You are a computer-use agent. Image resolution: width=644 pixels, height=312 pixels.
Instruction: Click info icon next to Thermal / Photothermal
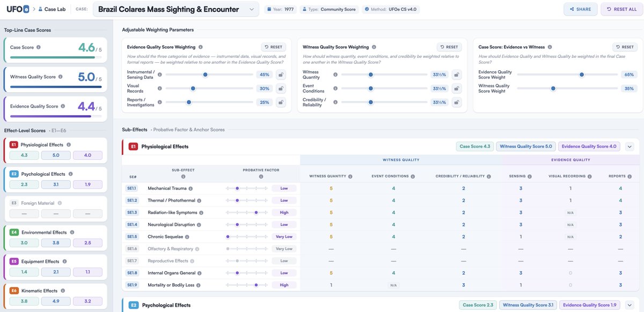[200, 200]
